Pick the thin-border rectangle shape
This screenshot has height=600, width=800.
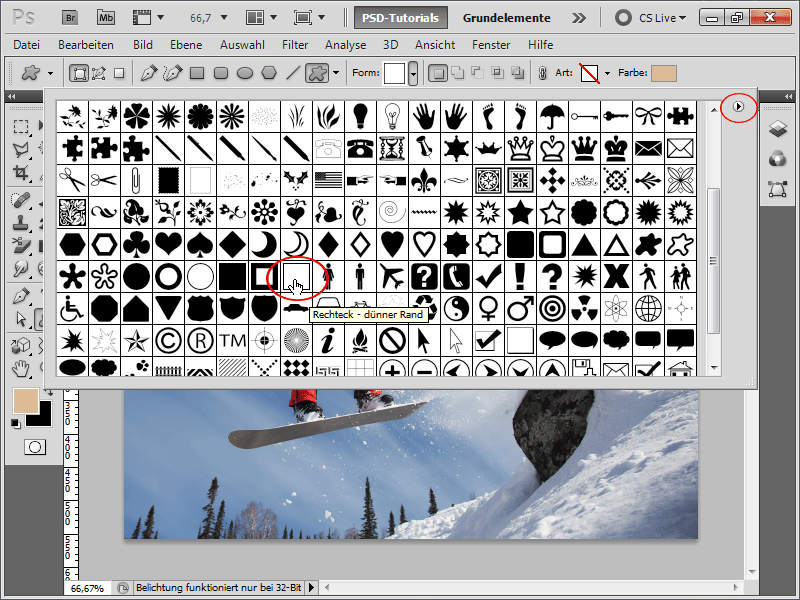tap(296, 277)
